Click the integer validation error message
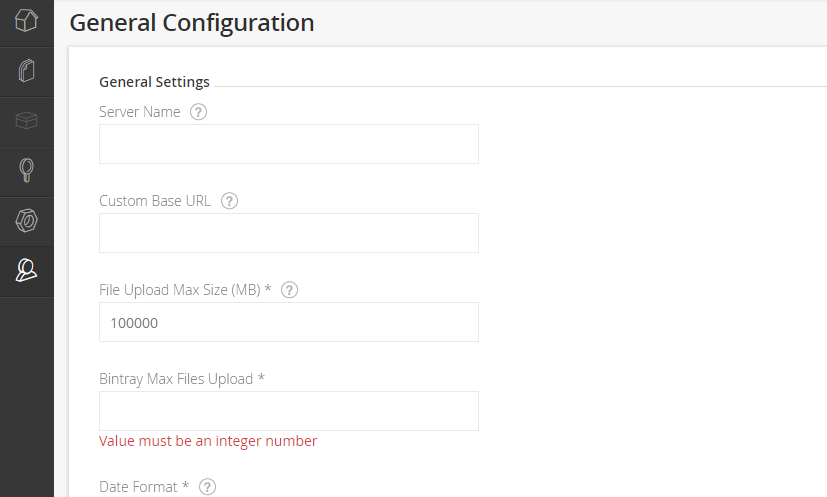This screenshot has height=497, width=827. pos(208,441)
